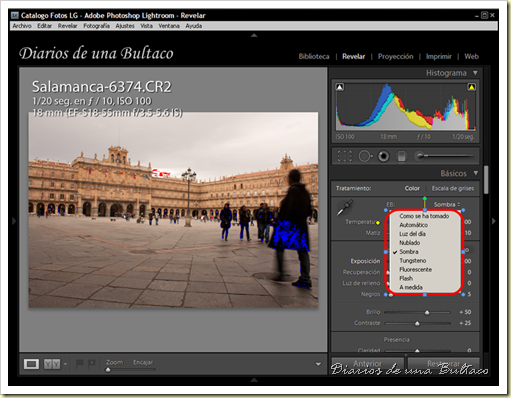Click the Contraste slider handle
The height and width of the screenshot is (398, 511).
coord(417,323)
